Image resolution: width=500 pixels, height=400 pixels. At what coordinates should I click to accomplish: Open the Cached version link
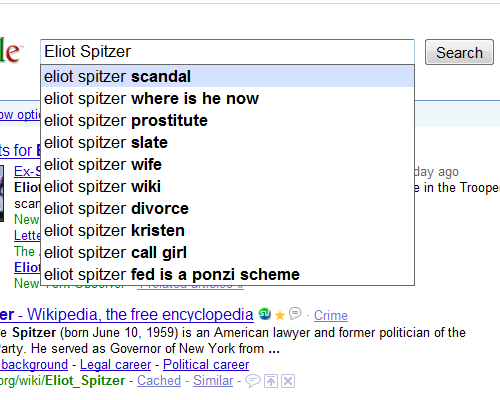click(x=159, y=380)
